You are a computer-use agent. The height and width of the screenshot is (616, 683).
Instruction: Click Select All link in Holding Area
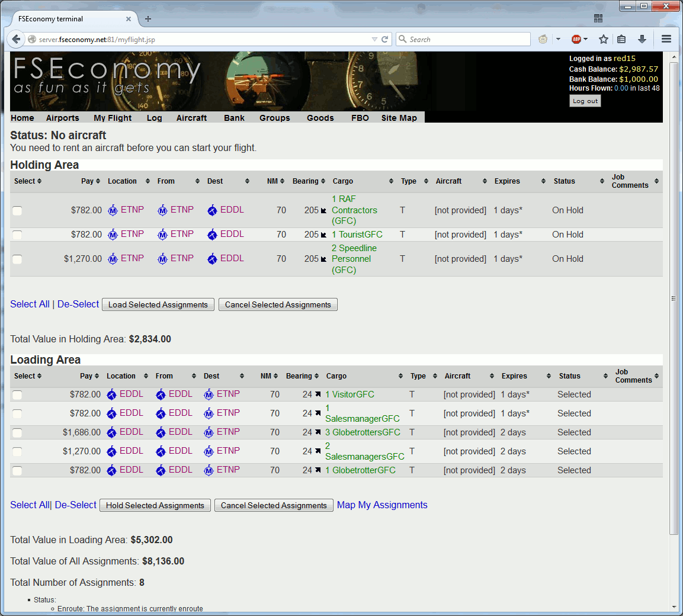[x=30, y=304]
